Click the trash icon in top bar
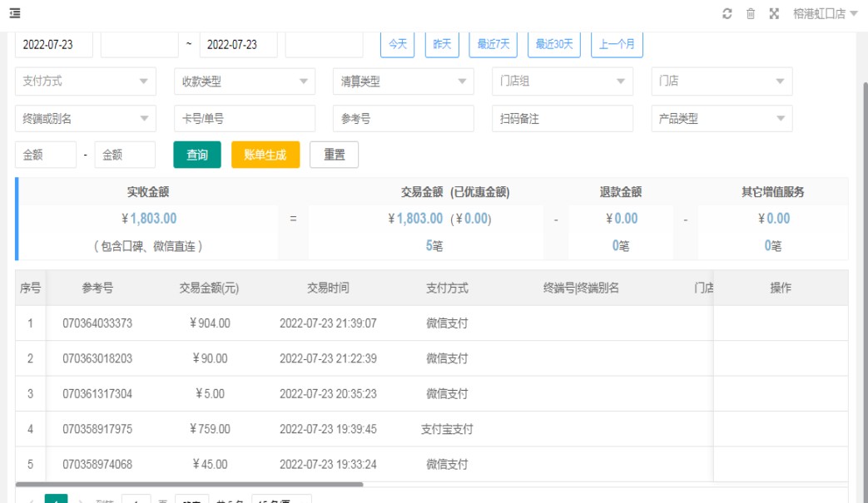 point(751,13)
